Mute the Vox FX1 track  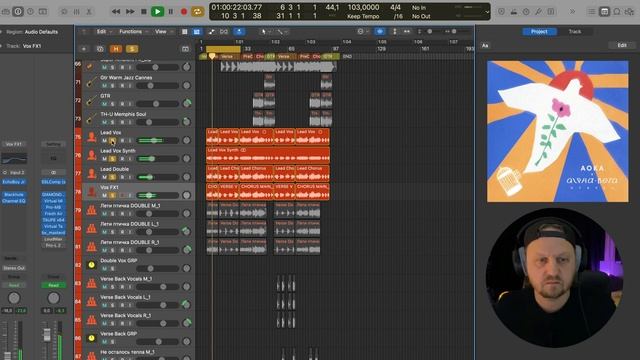point(104,196)
